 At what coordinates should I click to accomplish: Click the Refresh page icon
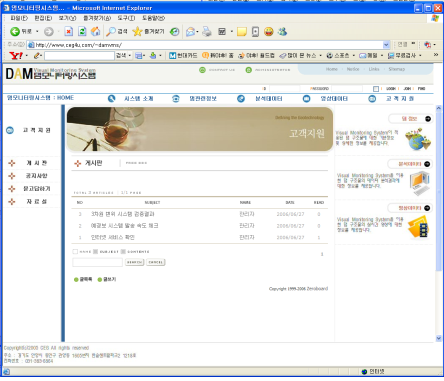(x=82, y=32)
